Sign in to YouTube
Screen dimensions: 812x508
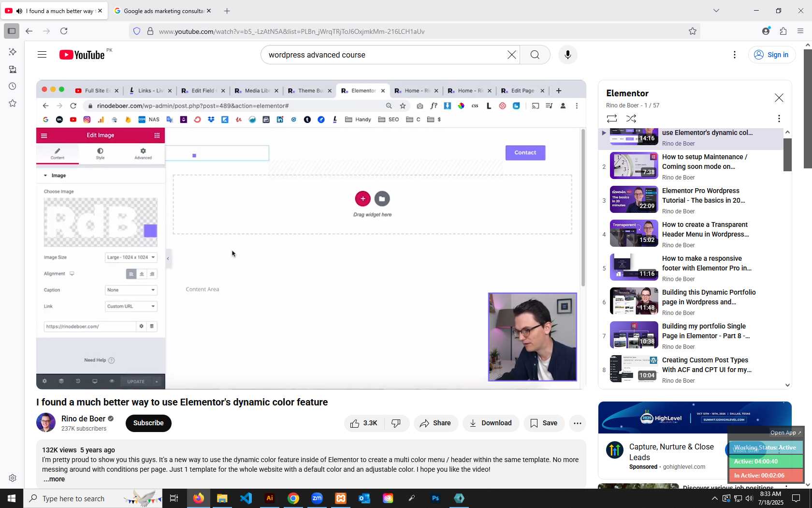coord(771,55)
